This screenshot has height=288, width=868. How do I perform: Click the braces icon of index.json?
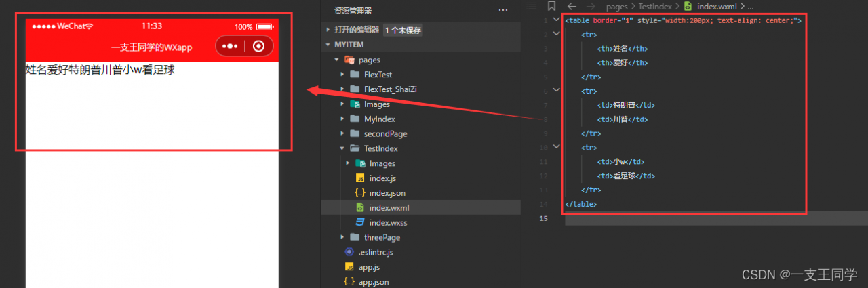pyautogui.click(x=360, y=193)
